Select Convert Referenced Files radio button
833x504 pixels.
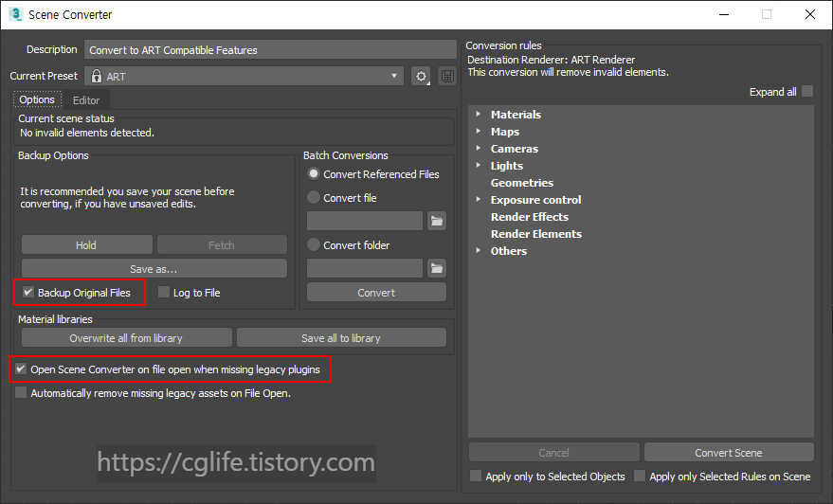point(314,173)
